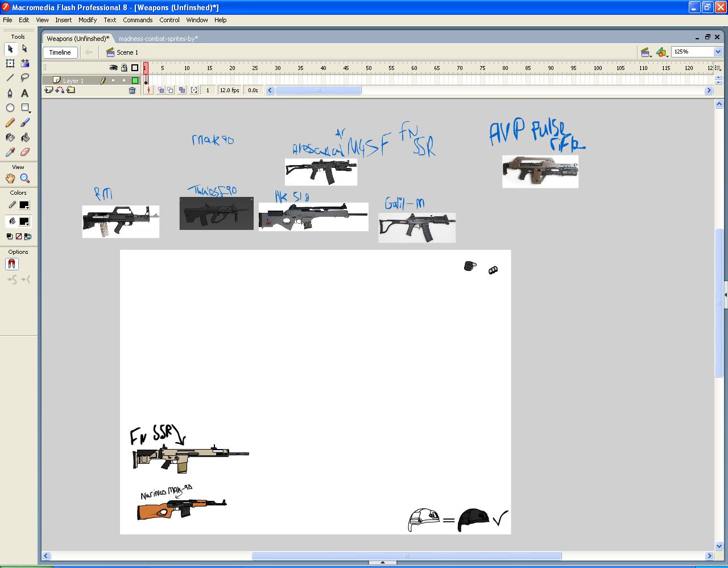Expand the bottom panel arrow
Viewport: 728px width, 568px height.
click(x=383, y=562)
